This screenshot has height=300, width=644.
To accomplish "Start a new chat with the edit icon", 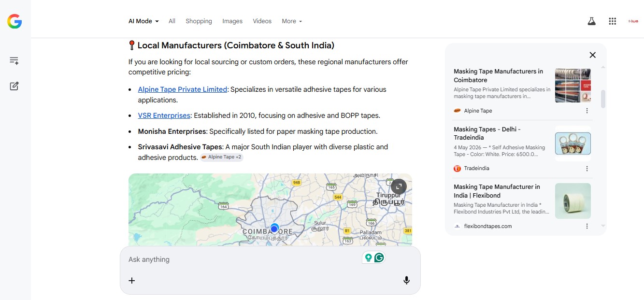I will [x=14, y=86].
